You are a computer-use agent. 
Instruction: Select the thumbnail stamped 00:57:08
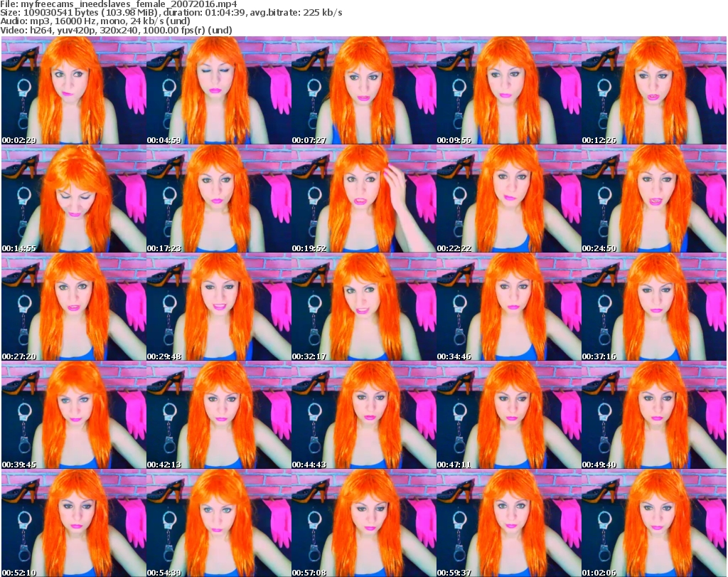tap(363, 523)
